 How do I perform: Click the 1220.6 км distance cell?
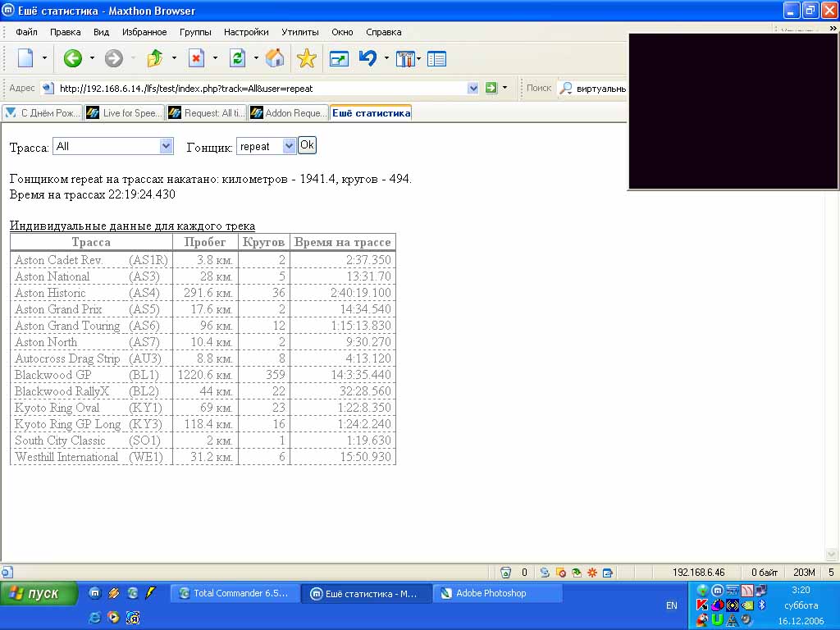tap(205, 375)
